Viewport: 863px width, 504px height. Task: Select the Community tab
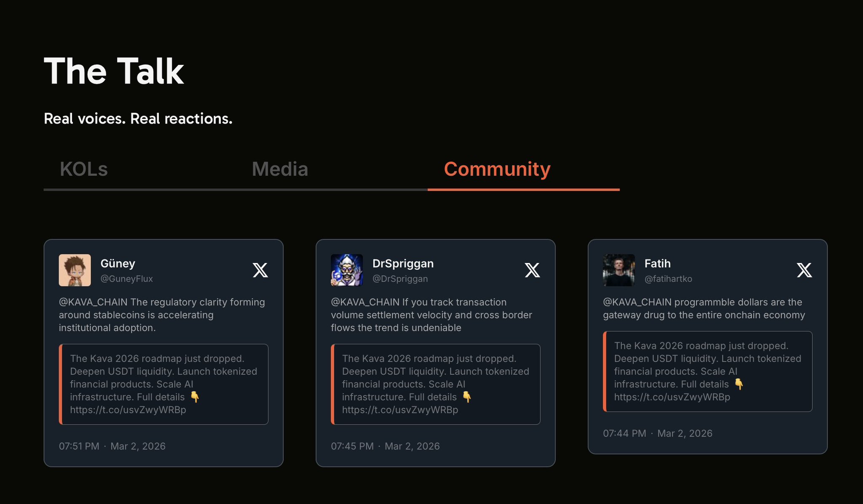(497, 169)
